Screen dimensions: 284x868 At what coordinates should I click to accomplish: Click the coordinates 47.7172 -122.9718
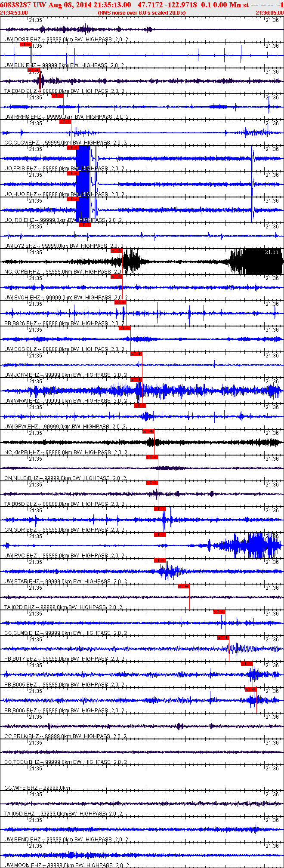[167, 4]
